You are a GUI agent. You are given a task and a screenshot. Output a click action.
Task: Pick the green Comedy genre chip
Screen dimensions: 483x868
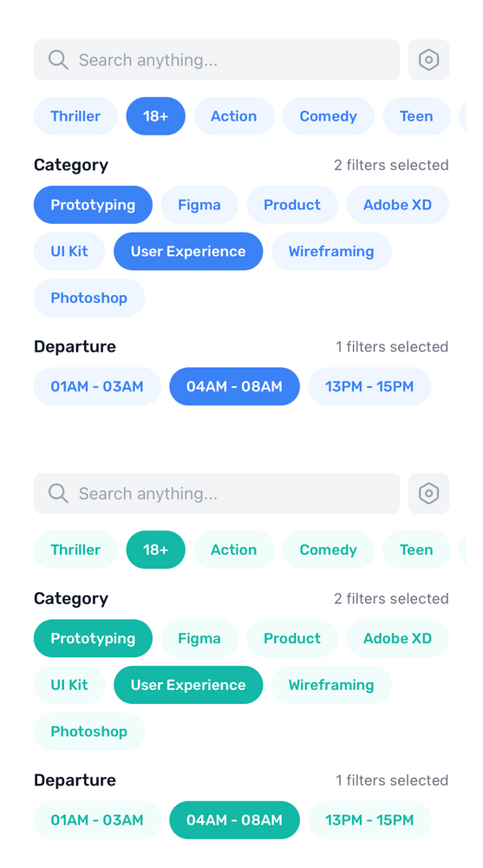328,549
